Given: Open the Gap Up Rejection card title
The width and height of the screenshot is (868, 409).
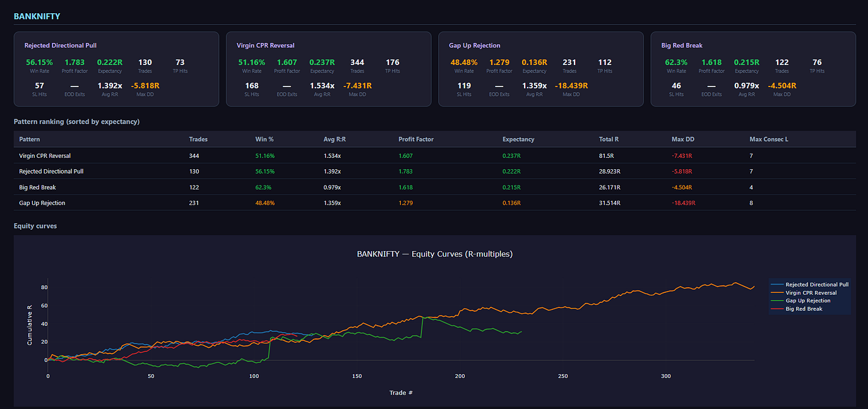Looking at the screenshot, I should 475,45.
